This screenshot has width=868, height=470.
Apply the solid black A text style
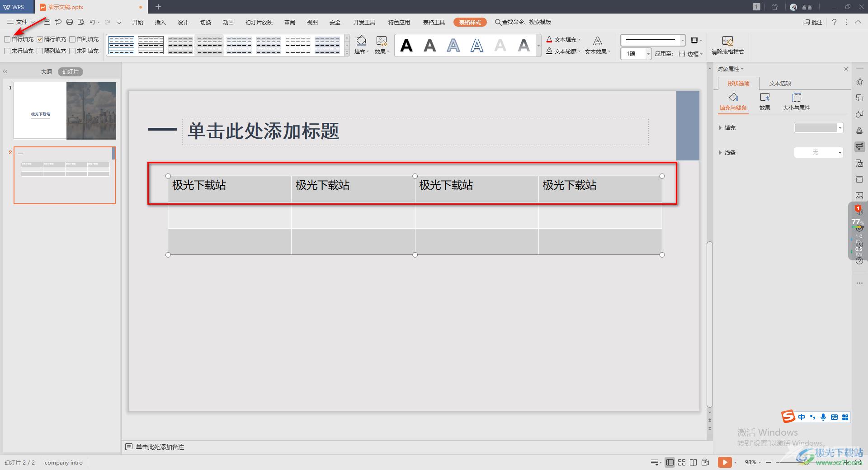pyautogui.click(x=406, y=45)
